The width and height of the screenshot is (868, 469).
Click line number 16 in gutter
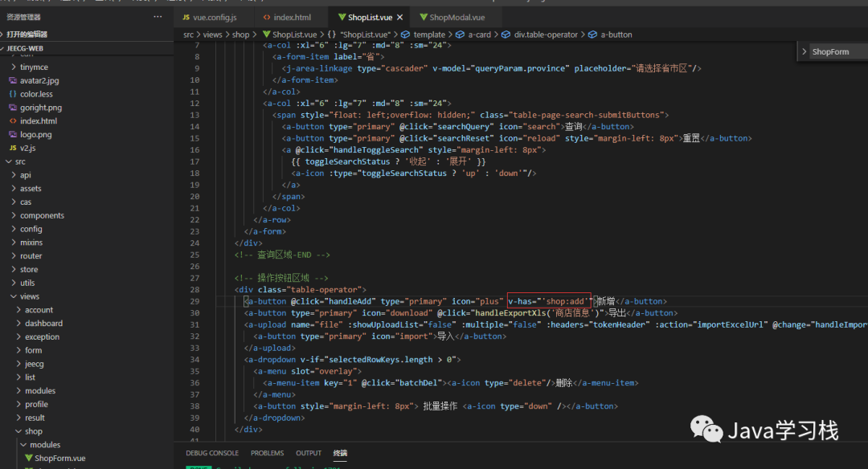194,150
